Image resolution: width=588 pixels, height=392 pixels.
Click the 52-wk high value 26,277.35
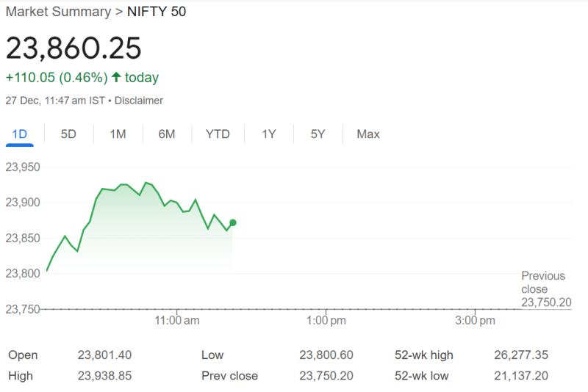pyautogui.click(x=522, y=355)
